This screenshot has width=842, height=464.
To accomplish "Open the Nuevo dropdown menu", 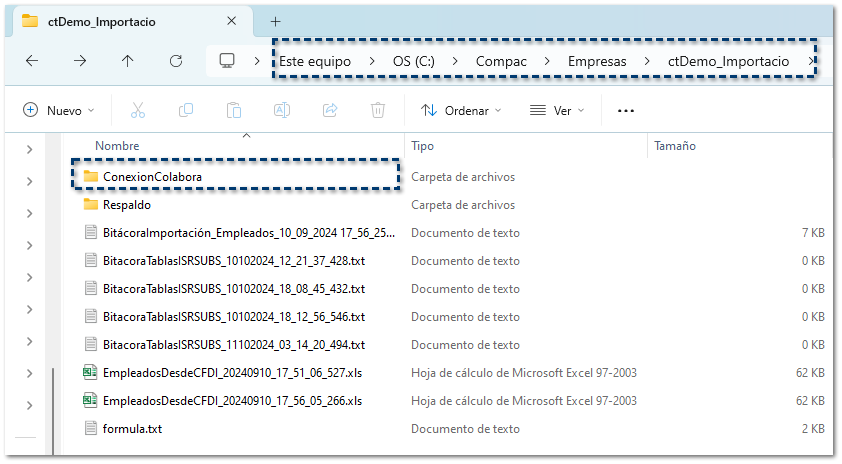I will tap(59, 111).
